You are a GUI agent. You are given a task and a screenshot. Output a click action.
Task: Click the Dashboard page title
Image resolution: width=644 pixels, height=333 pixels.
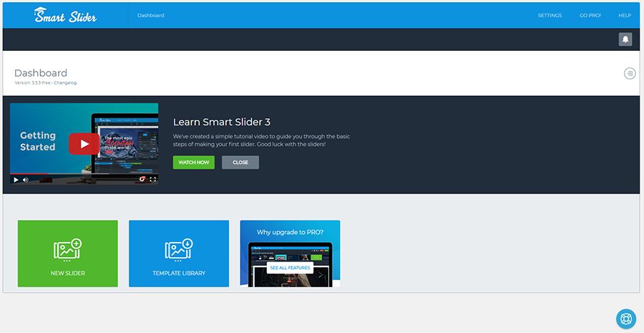tap(41, 73)
